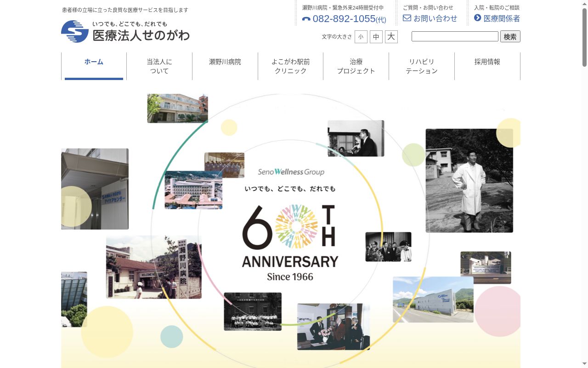Click the white building roadside photo
This screenshot has width=588, height=368.
tap(433, 299)
